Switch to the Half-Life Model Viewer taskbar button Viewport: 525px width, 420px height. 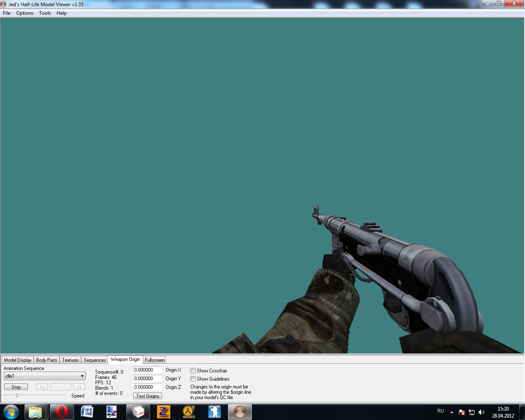(x=240, y=411)
